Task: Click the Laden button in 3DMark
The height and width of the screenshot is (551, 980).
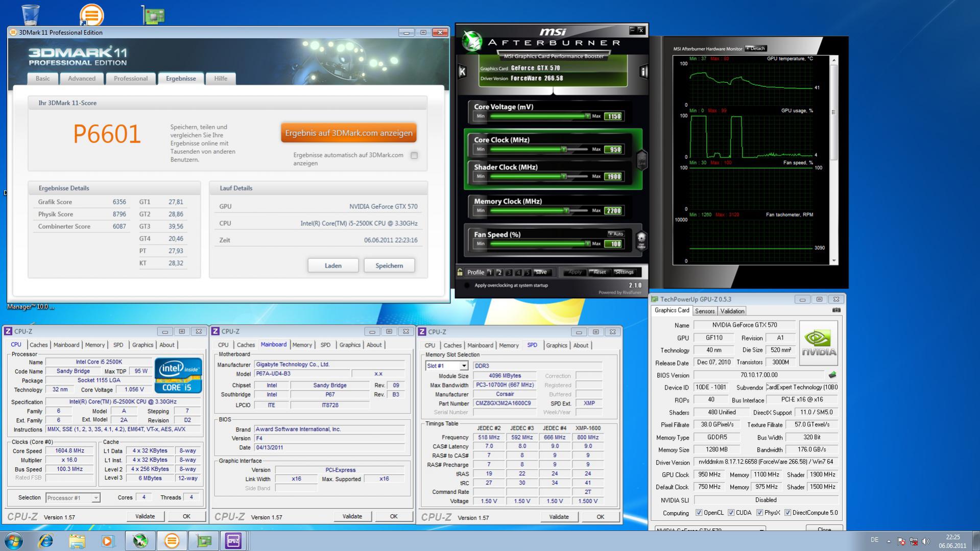Action: (x=333, y=266)
